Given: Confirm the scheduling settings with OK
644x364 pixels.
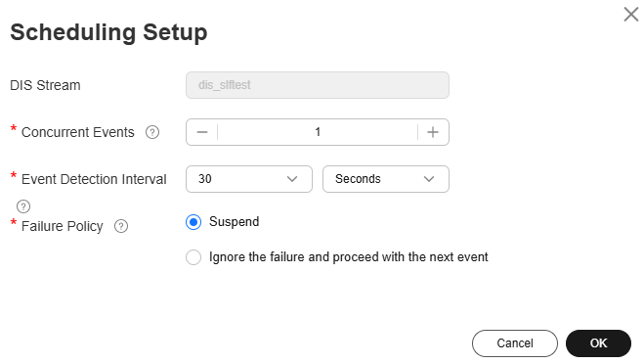Looking at the screenshot, I should [x=598, y=343].
